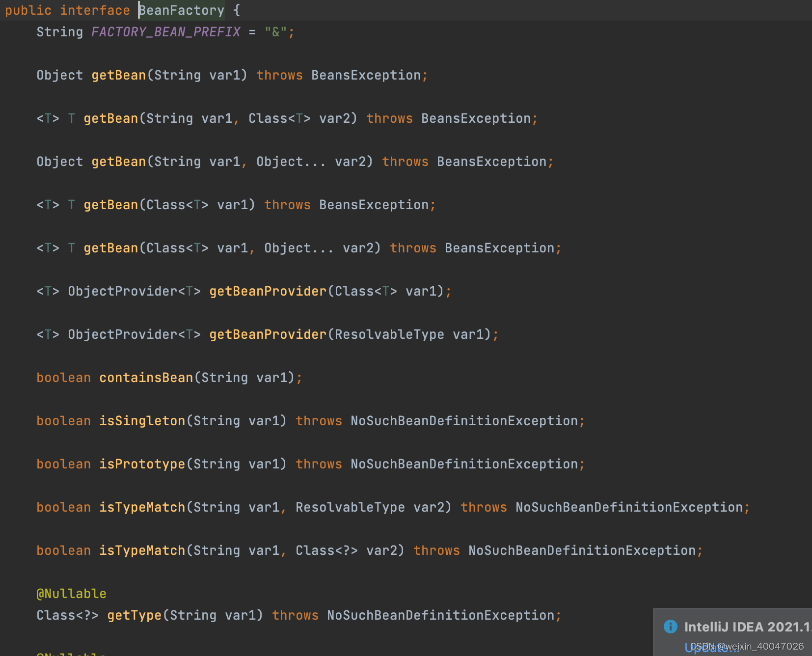Click Class<?> return type of getType

[x=68, y=615]
